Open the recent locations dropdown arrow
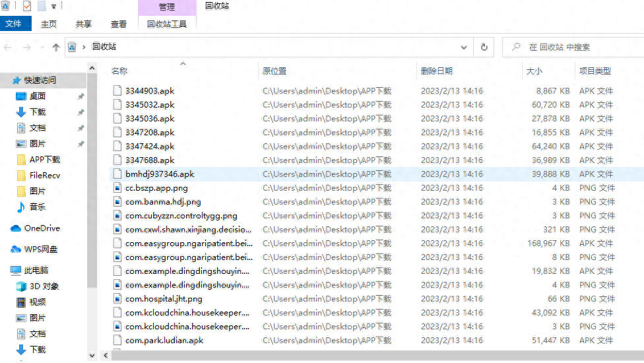Screen dimensions: 644x363 click(x=42, y=48)
